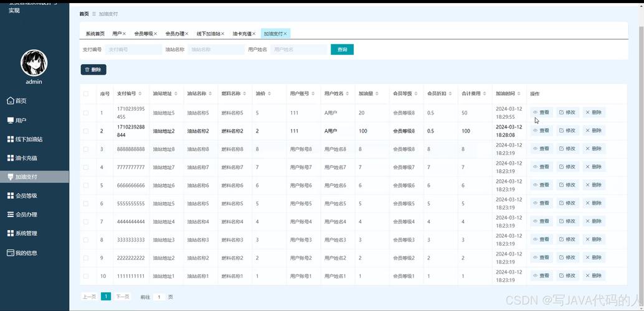The height and width of the screenshot is (311, 644).
Task: Toggle the select-all checkbox in table header
Action: pyautogui.click(x=86, y=94)
